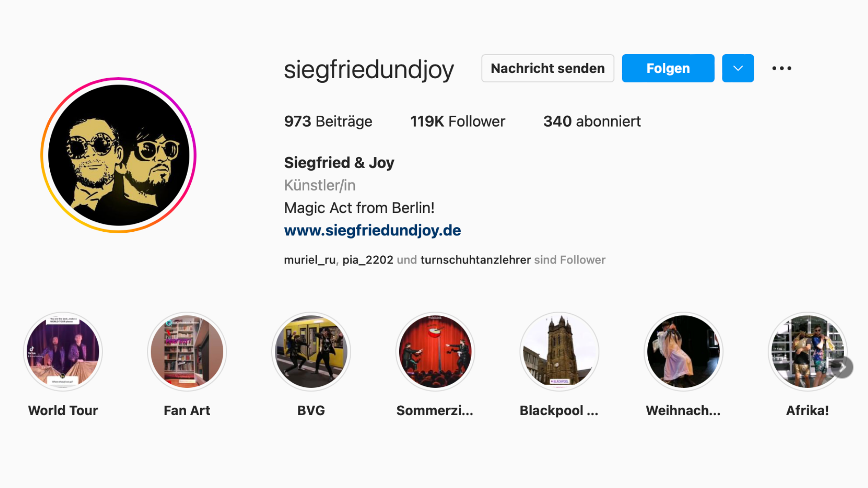Image resolution: width=868 pixels, height=488 pixels.
Task: Open the Weihnach... highlight
Action: click(683, 352)
